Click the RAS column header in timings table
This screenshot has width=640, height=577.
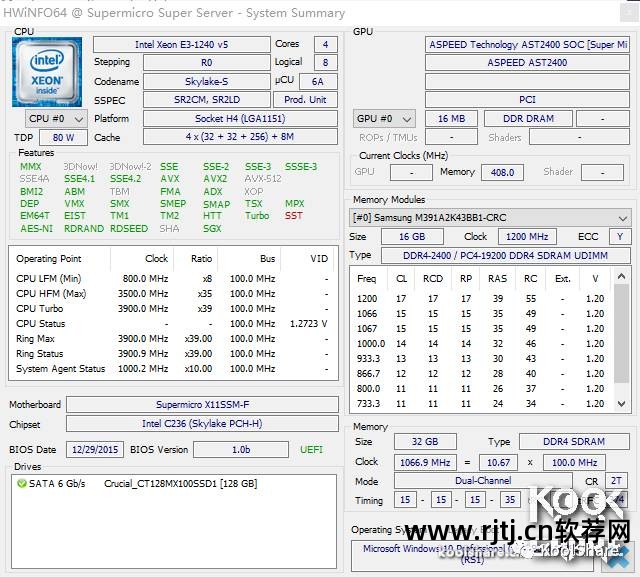(498, 279)
